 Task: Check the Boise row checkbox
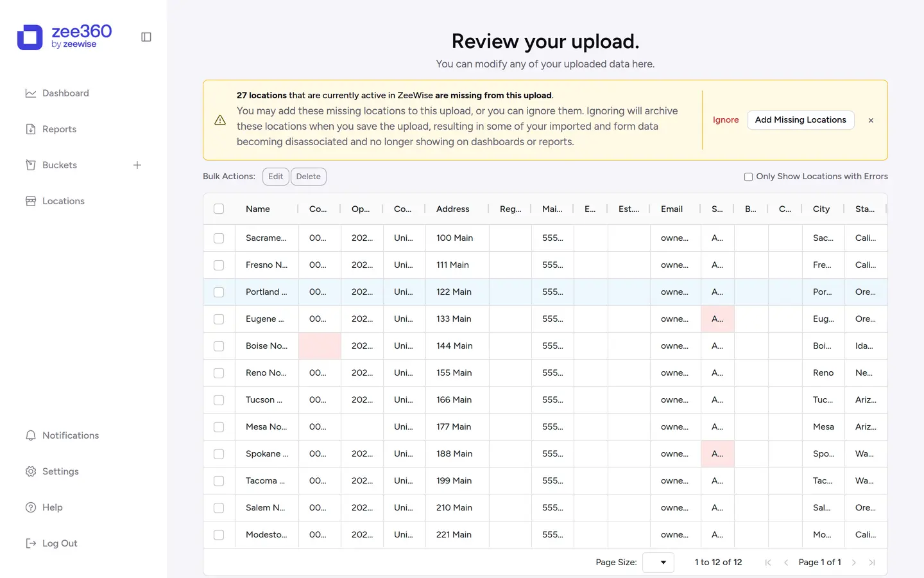[x=219, y=346]
